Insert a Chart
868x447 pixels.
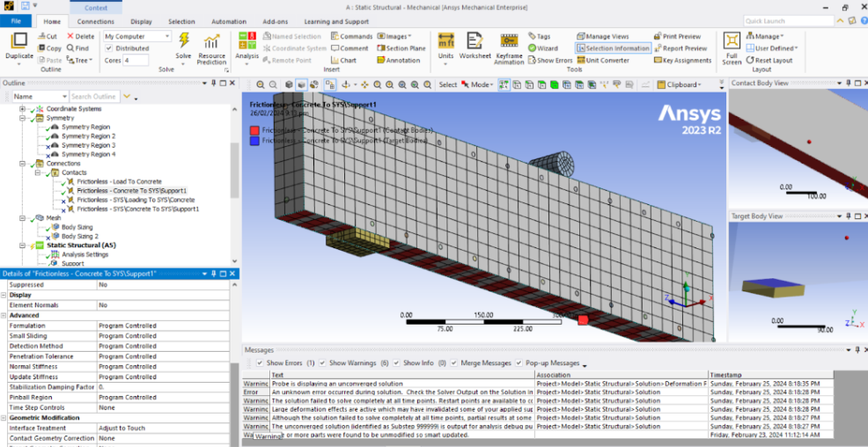point(344,61)
